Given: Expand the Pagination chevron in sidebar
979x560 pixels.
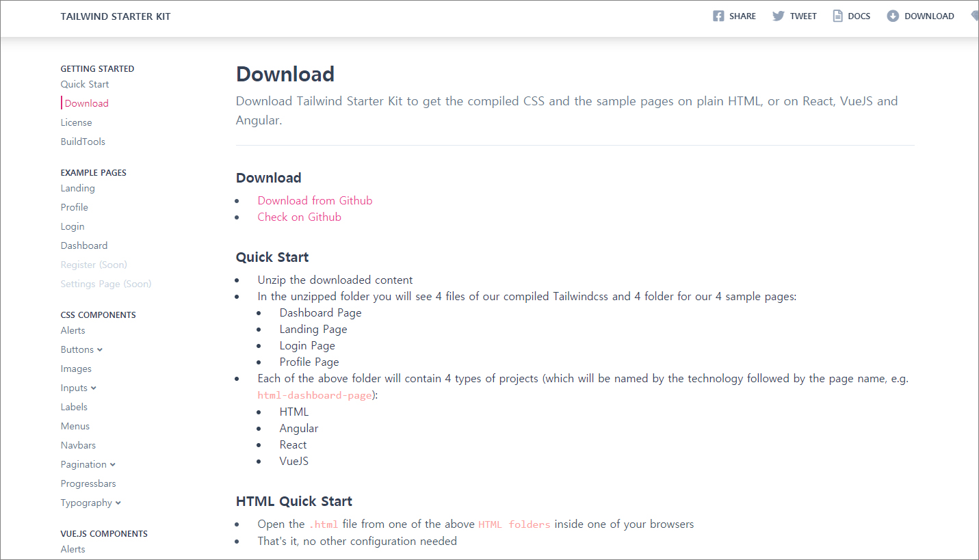Looking at the screenshot, I should [113, 464].
